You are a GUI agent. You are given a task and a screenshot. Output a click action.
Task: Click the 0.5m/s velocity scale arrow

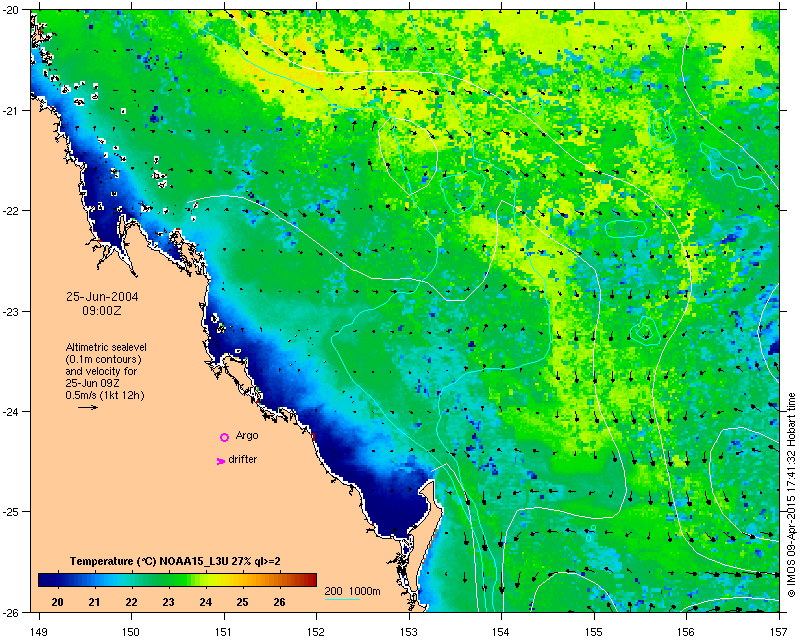click(88, 407)
